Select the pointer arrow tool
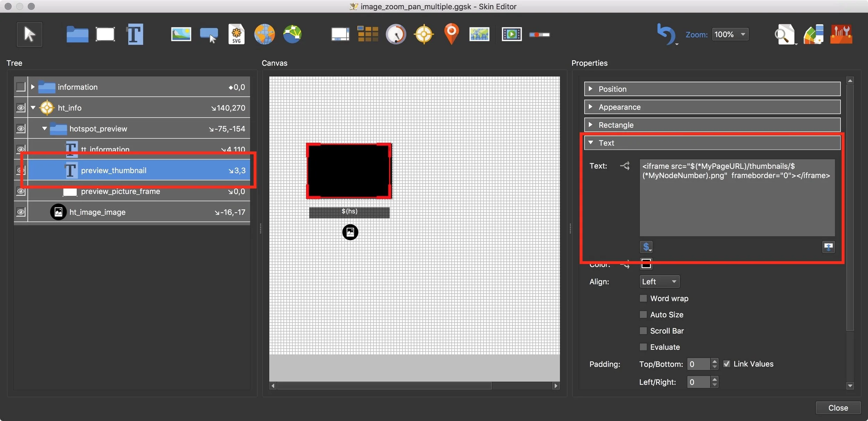The width and height of the screenshot is (868, 421). point(30,34)
